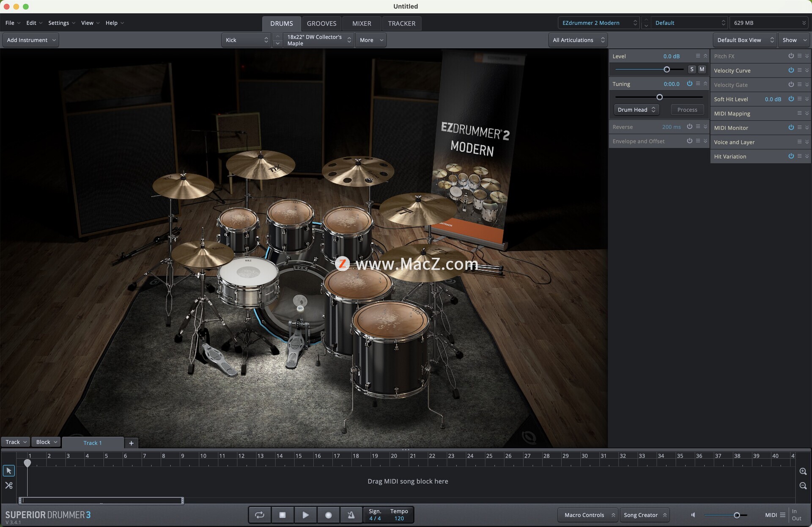Open the Drum Head tuning dropdown

pos(636,110)
